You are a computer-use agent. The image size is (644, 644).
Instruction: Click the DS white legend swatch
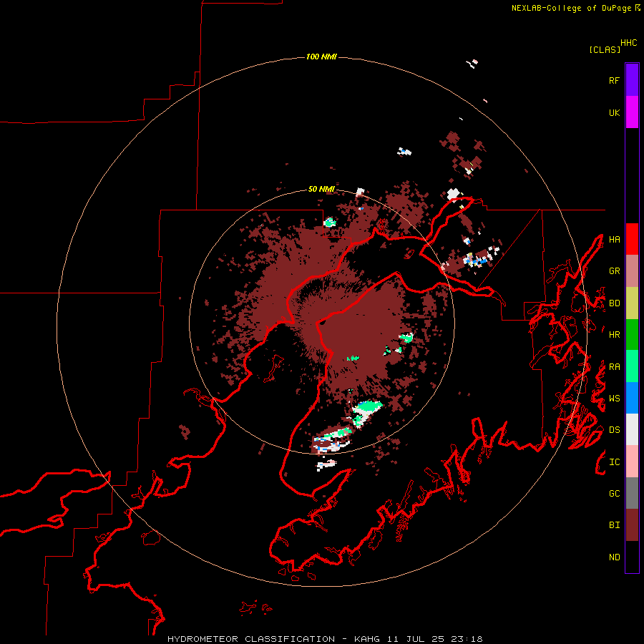click(632, 429)
